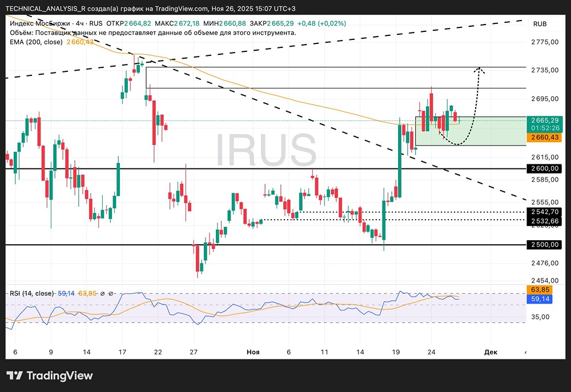Select the 2 600,00 horizontal line label
The height and width of the screenshot is (392, 571).
(x=545, y=168)
